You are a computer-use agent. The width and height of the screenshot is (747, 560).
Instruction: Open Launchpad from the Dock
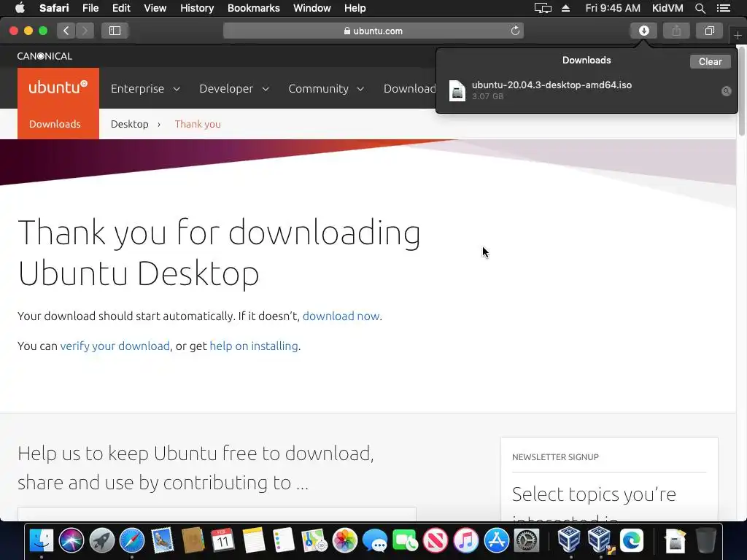pos(101,540)
